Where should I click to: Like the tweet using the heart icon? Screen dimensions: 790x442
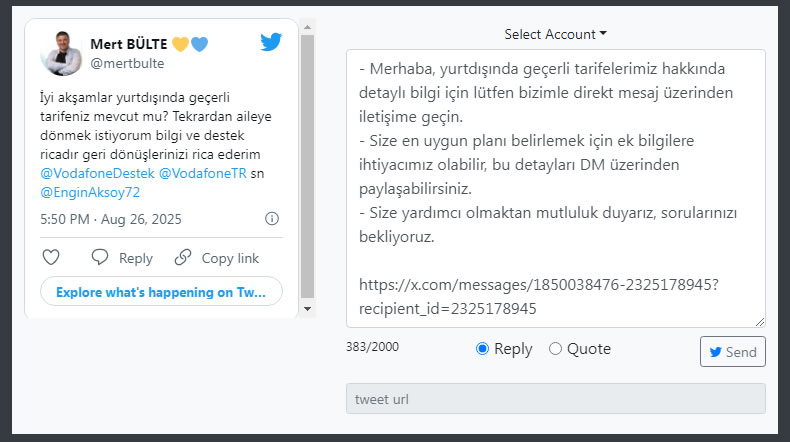click(52, 257)
